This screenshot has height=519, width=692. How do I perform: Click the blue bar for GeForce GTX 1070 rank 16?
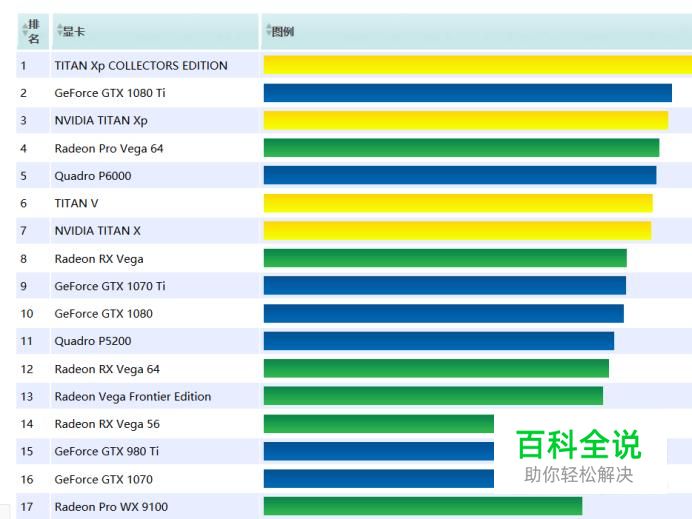pyautogui.click(x=379, y=479)
